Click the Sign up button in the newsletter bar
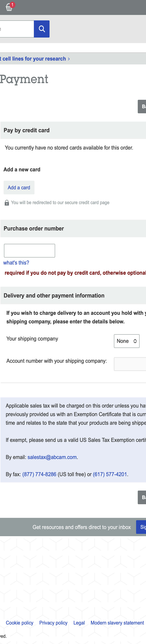 pyautogui.click(x=141, y=527)
